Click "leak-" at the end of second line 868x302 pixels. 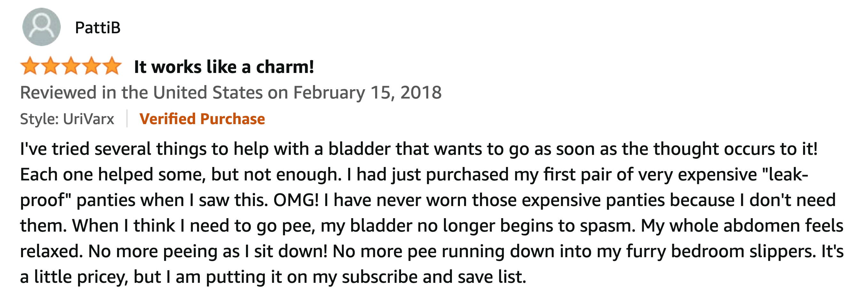[x=785, y=174]
